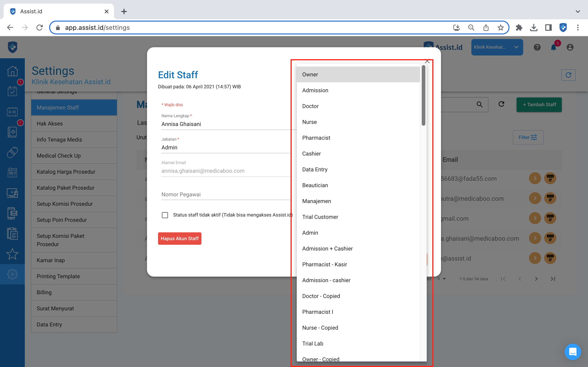This screenshot has width=588, height=367.
Task: Click the user account avatar icon
Action: (570, 47)
